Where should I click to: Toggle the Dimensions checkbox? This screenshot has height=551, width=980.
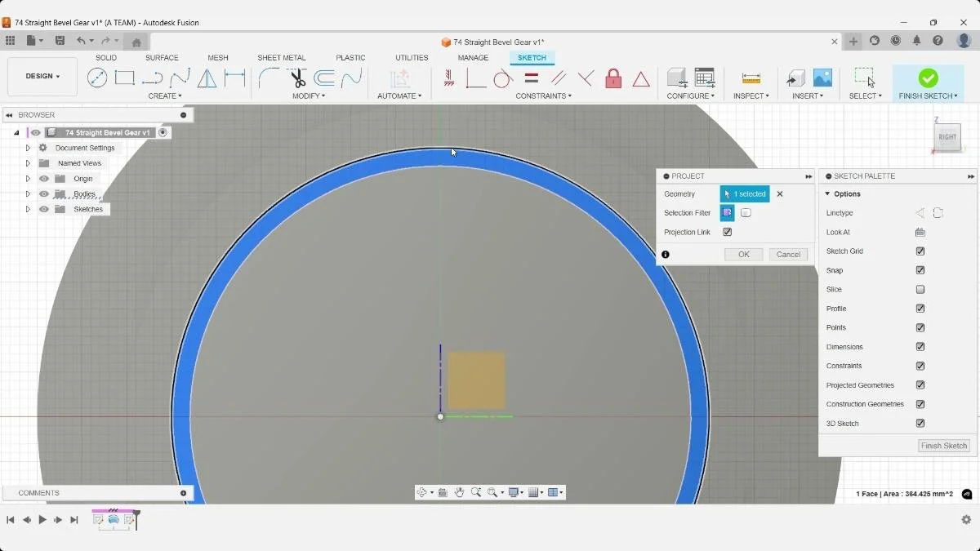(920, 347)
